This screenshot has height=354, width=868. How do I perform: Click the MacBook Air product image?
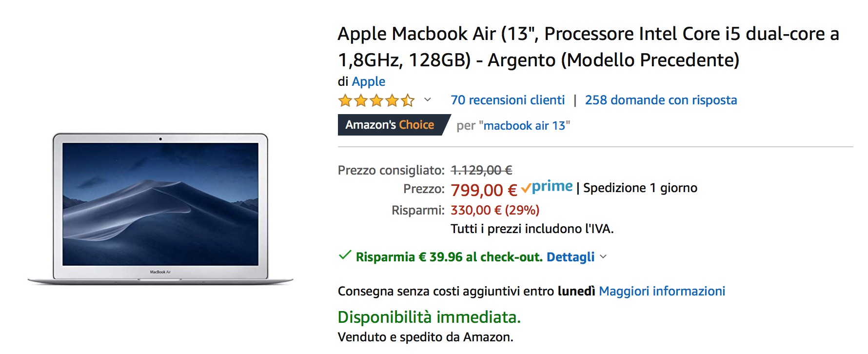click(160, 209)
